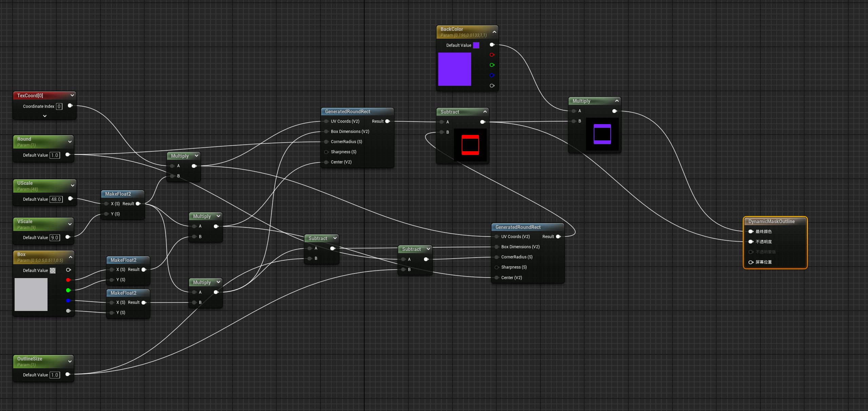Viewport: 868px width, 411px height.
Task: Click alpha pin on BackColor node
Action: point(492,86)
